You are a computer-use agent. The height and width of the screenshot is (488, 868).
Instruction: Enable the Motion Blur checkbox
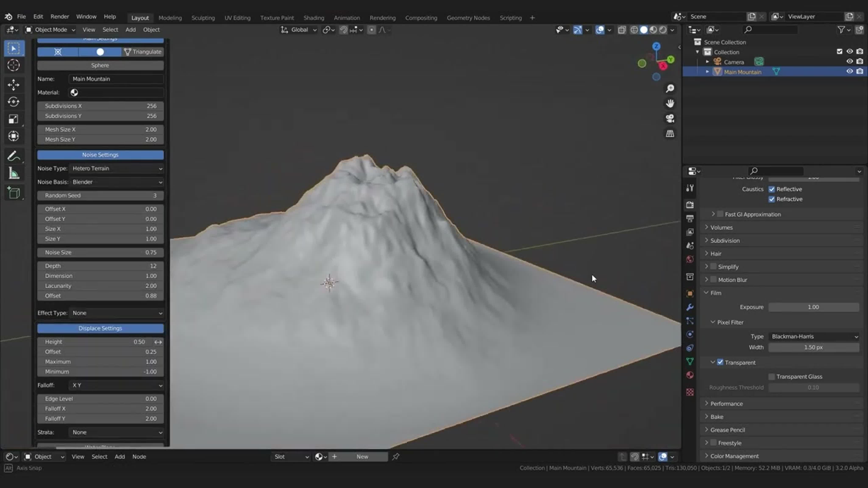(713, 280)
